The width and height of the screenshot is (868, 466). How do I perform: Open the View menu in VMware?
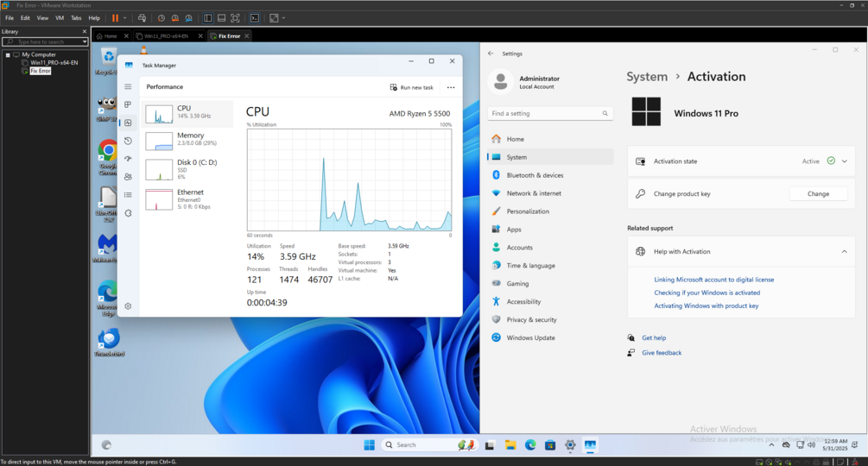tap(42, 18)
